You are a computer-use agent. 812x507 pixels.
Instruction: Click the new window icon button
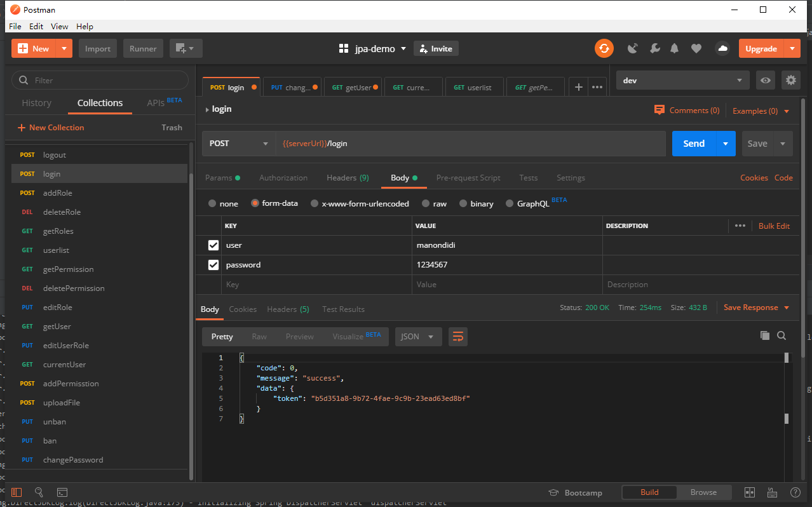(186, 48)
